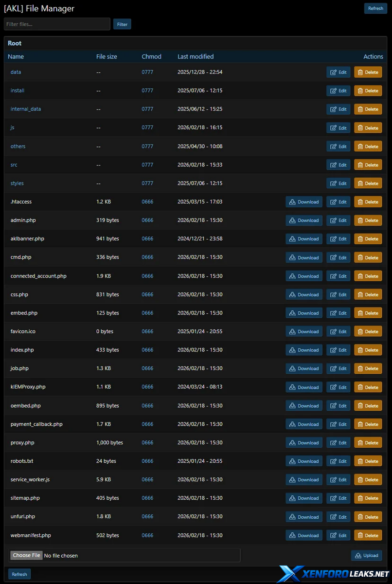Download the .htaccess file
392x584 pixels.
(x=303, y=202)
